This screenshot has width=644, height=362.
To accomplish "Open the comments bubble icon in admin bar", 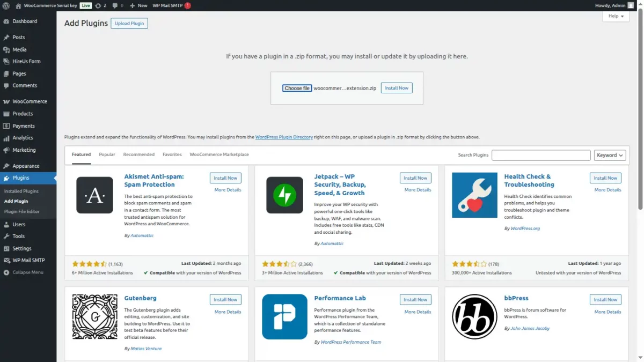I will [x=118, y=5].
